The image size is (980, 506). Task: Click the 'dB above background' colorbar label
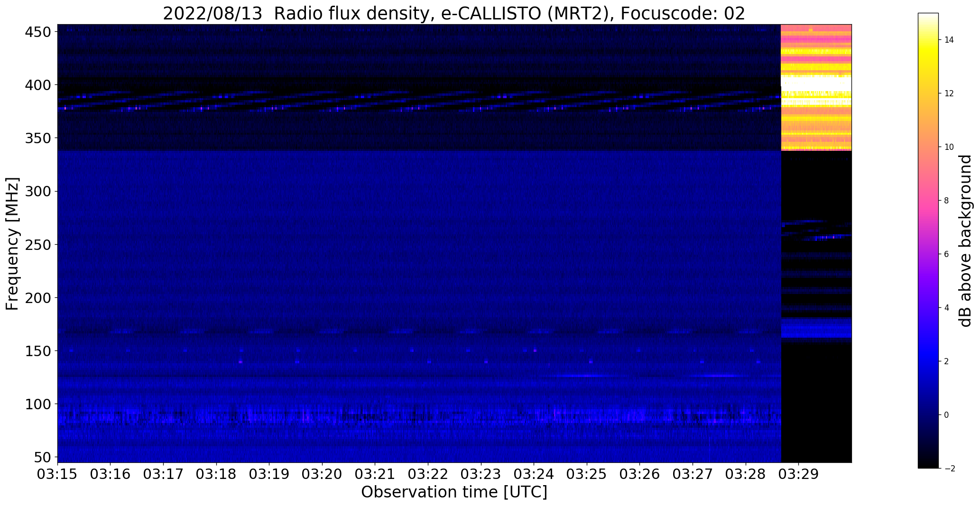pos(965,240)
